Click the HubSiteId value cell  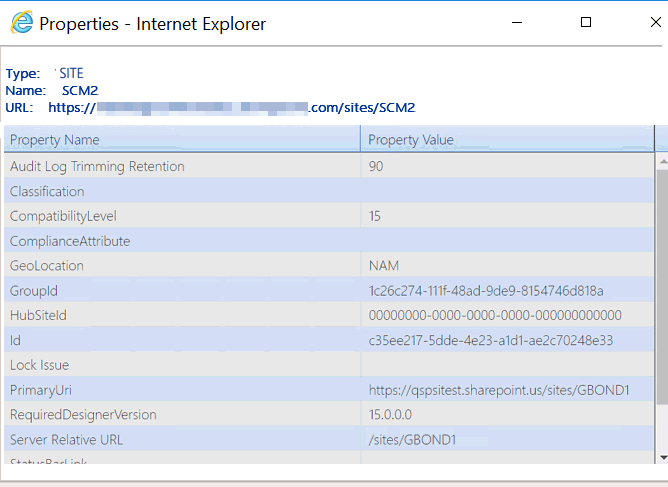coord(495,315)
